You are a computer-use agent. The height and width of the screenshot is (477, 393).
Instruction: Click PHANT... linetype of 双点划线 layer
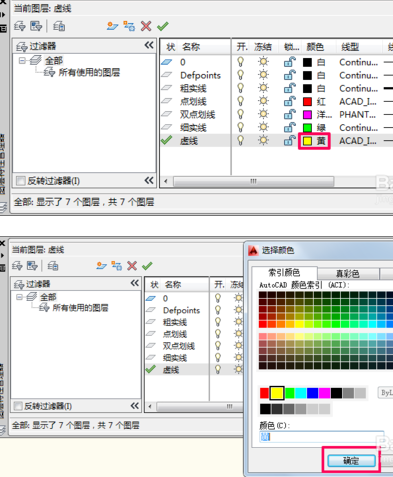pos(358,114)
